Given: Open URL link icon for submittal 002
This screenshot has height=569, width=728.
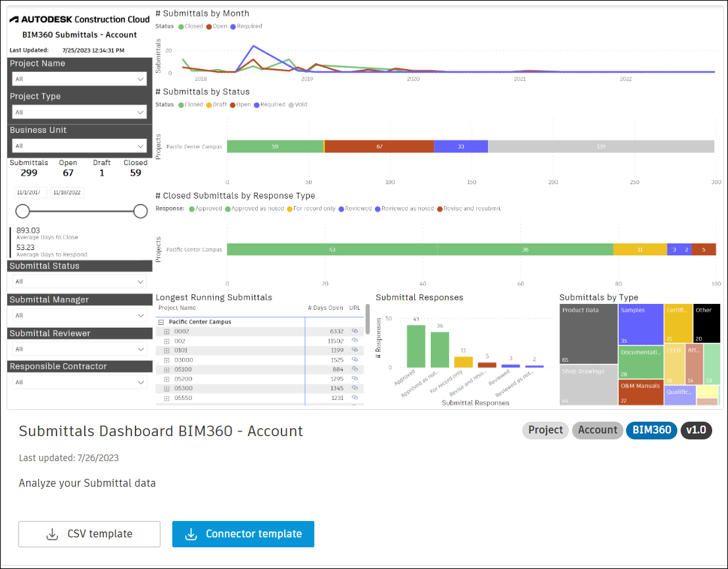Looking at the screenshot, I should tap(354, 341).
